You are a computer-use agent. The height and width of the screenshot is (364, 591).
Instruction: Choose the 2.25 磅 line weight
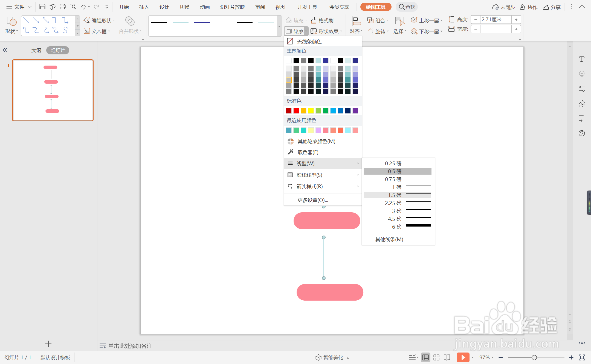point(398,203)
